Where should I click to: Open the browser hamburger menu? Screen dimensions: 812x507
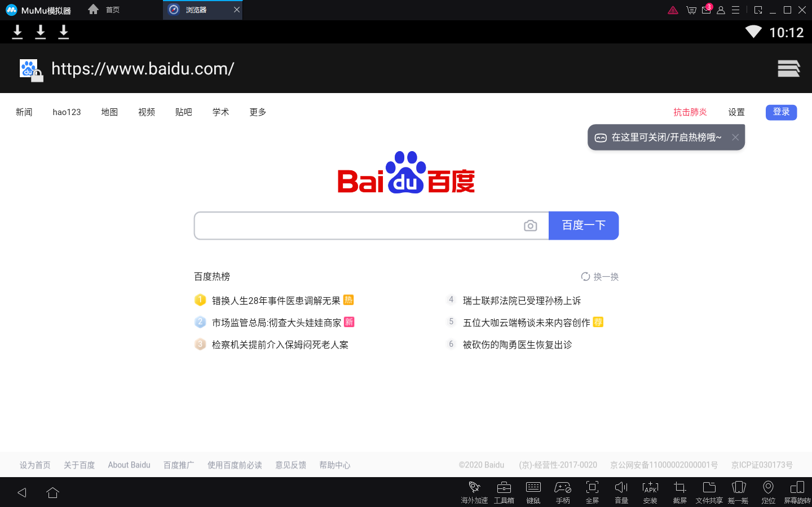(788, 68)
